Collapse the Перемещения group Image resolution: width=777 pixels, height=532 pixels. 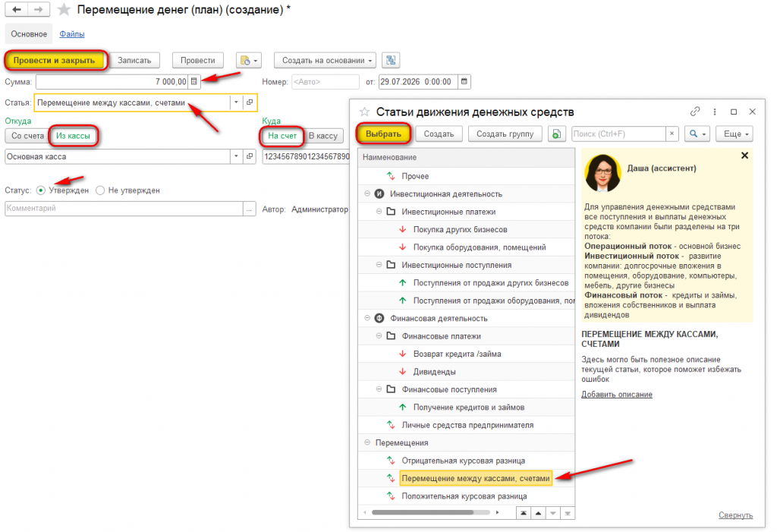click(x=367, y=442)
